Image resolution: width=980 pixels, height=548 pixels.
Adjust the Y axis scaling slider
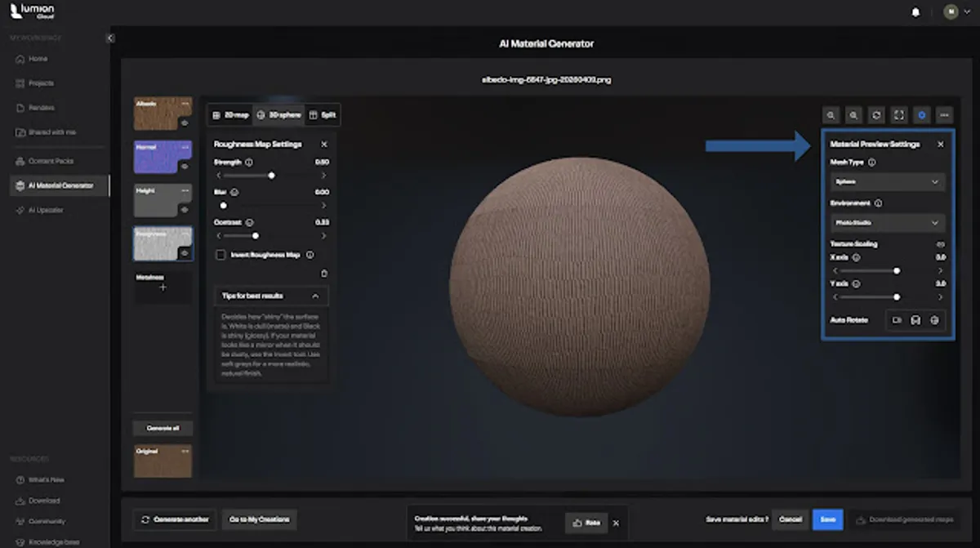tap(897, 297)
